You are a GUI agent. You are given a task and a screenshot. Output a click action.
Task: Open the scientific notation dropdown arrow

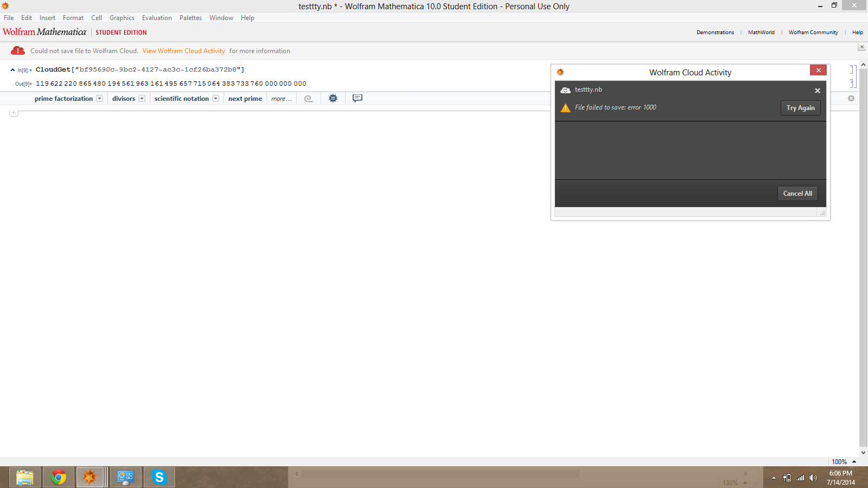pos(215,99)
